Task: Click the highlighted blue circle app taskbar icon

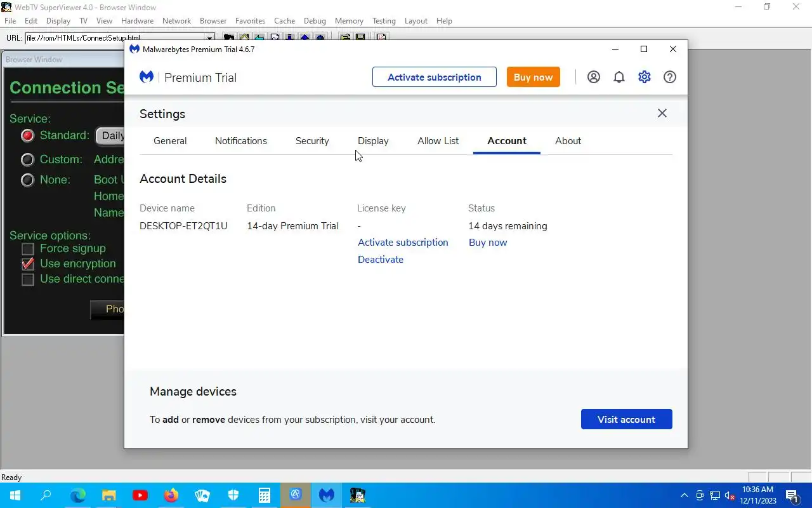Action: [x=296, y=495]
